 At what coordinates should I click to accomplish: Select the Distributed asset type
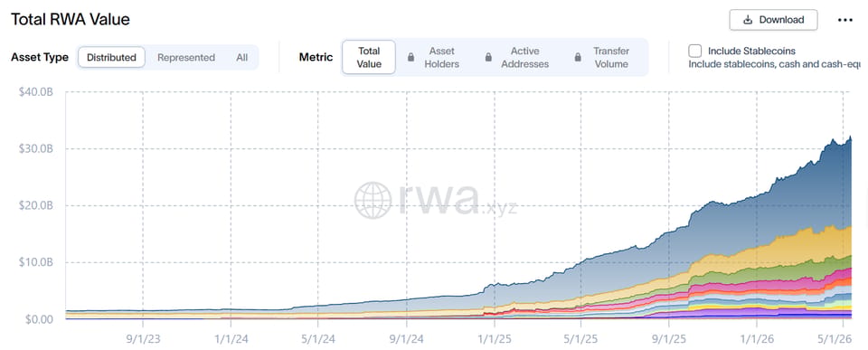pyautogui.click(x=111, y=57)
